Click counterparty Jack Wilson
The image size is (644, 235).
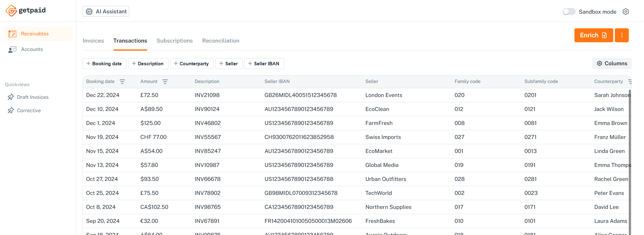coord(609,109)
